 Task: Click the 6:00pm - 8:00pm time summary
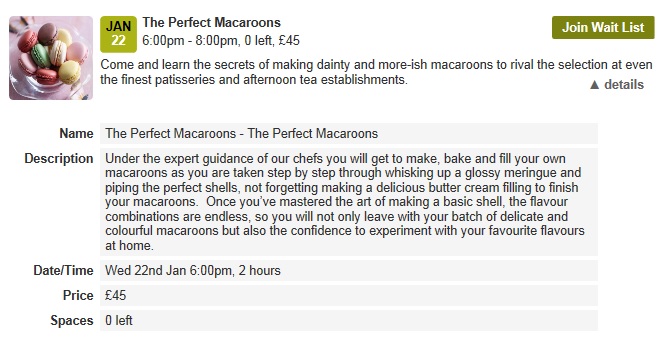pyautogui.click(x=221, y=41)
